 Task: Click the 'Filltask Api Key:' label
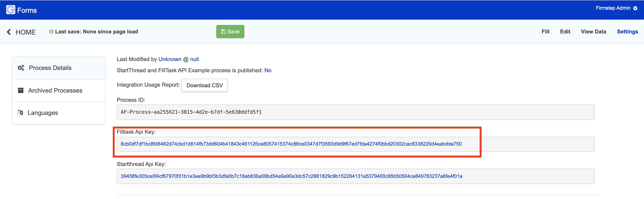[x=136, y=132]
